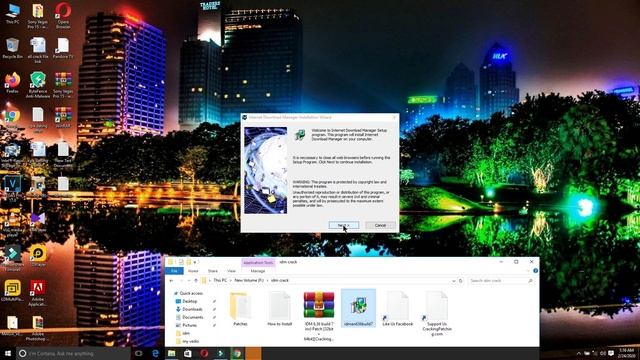Go up one folder level in Explorer

(196, 281)
